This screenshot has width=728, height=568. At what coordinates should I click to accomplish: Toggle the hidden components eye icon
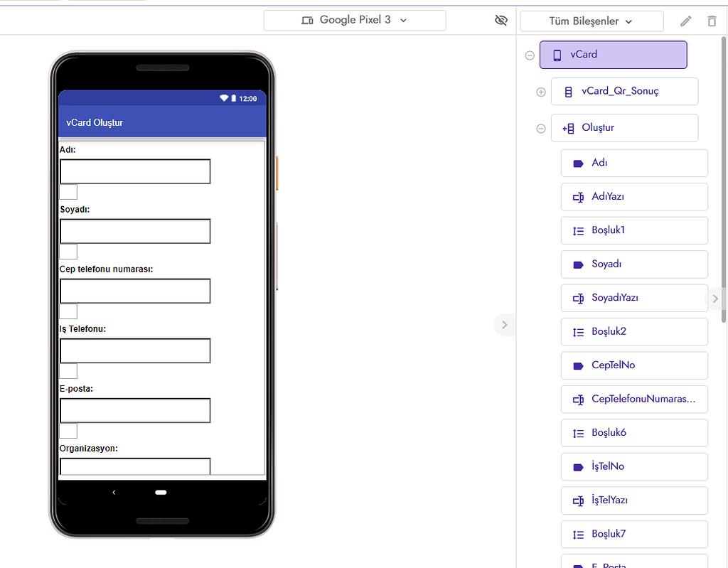pyautogui.click(x=501, y=20)
